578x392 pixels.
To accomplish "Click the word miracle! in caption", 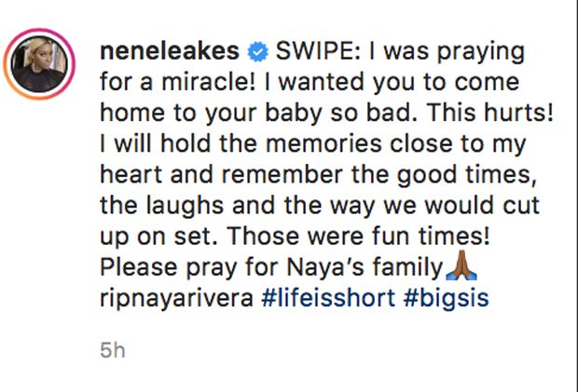I will (x=209, y=82).
